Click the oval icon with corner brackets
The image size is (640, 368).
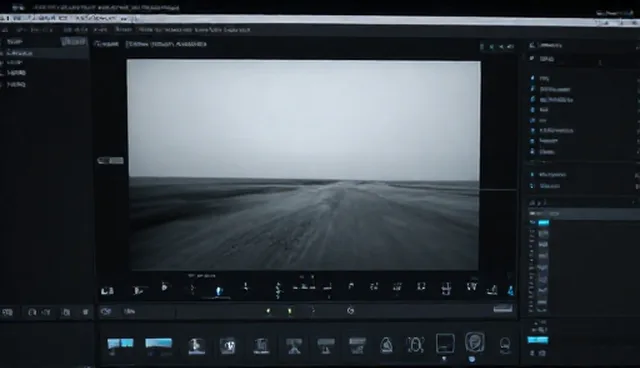coord(416,345)
